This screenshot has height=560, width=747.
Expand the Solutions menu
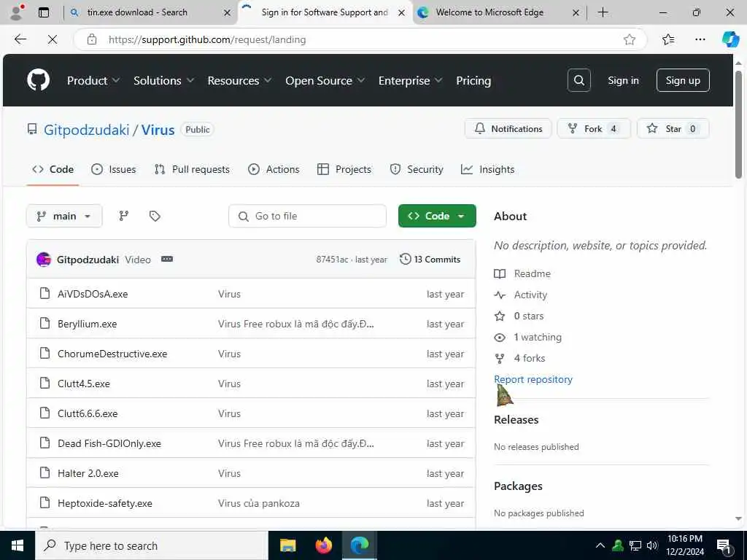163,80
